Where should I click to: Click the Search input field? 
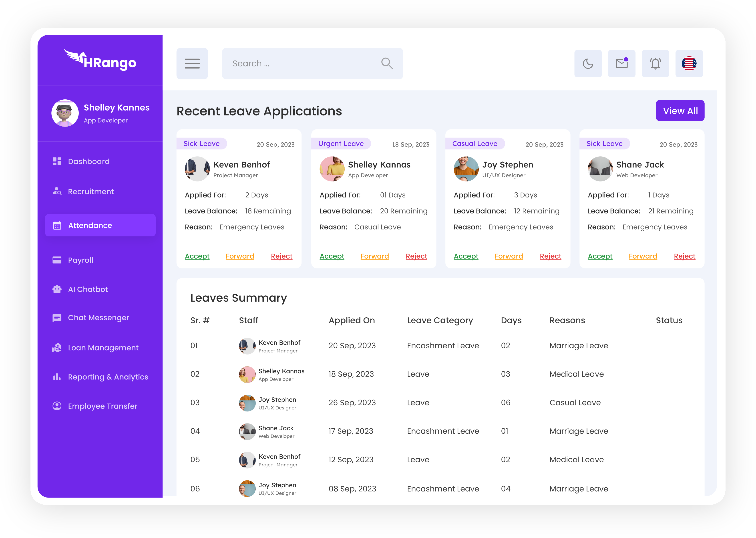click(298, 63)
